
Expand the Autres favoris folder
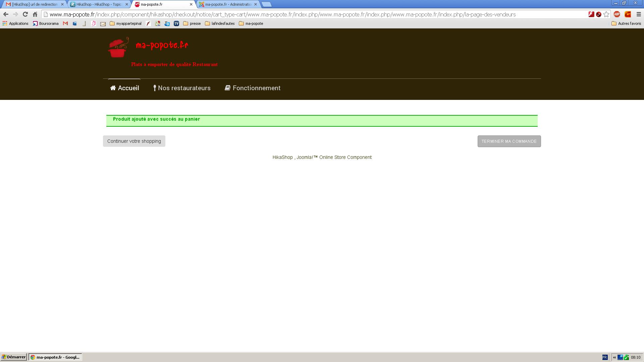tap(626, 23)
